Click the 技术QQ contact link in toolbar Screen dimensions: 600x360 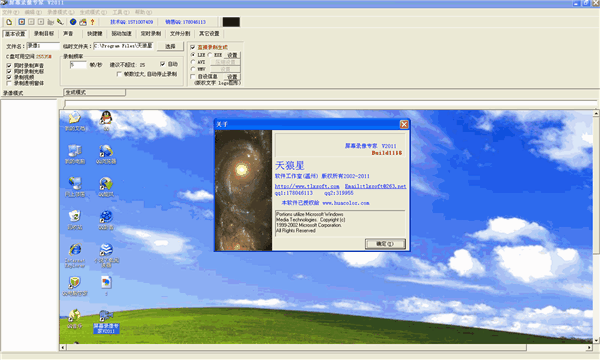point(132,22)
